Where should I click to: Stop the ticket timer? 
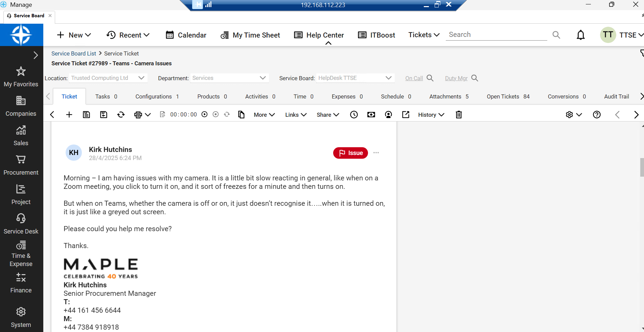[215, 114]
